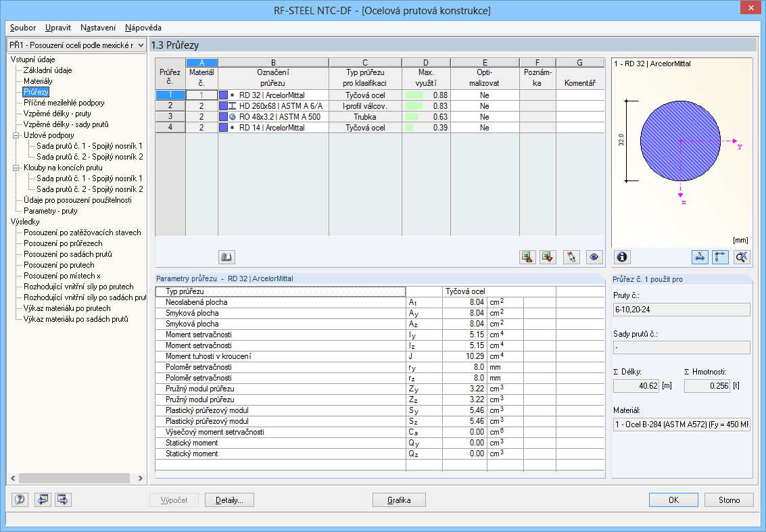Open help with the question mark icon

tap(20, 500)
